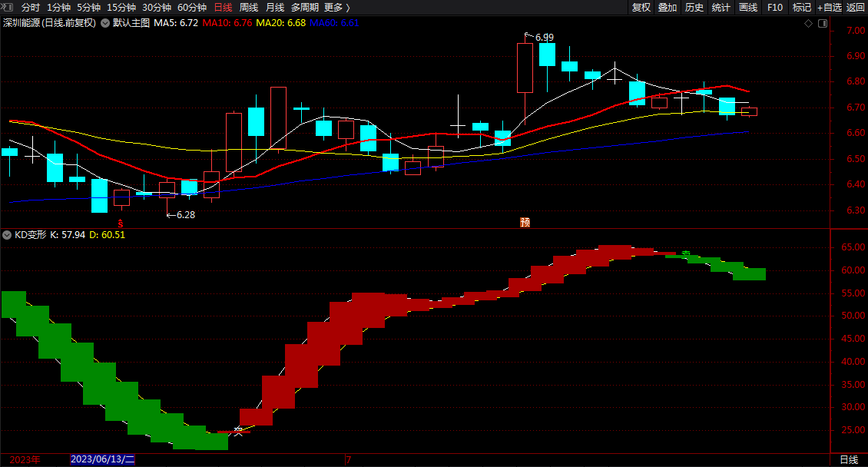Click the month 7 marker on time axis
Viewport: 868px width, 467px height.
349,460
